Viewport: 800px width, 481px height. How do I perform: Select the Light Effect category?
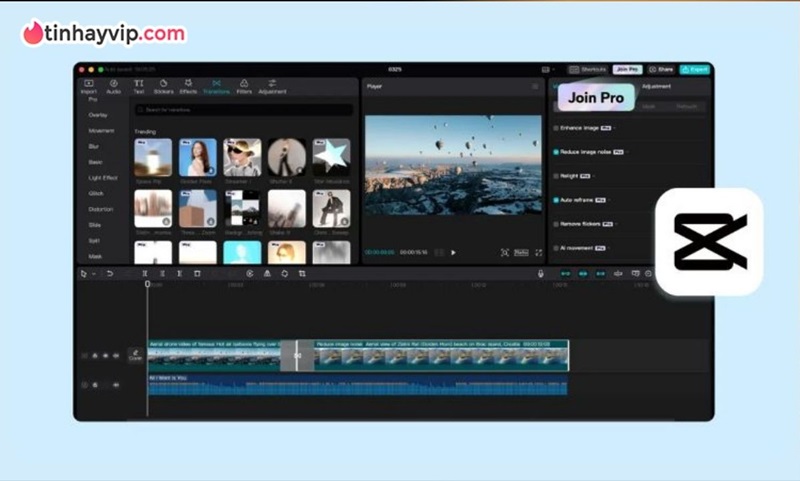103,178
